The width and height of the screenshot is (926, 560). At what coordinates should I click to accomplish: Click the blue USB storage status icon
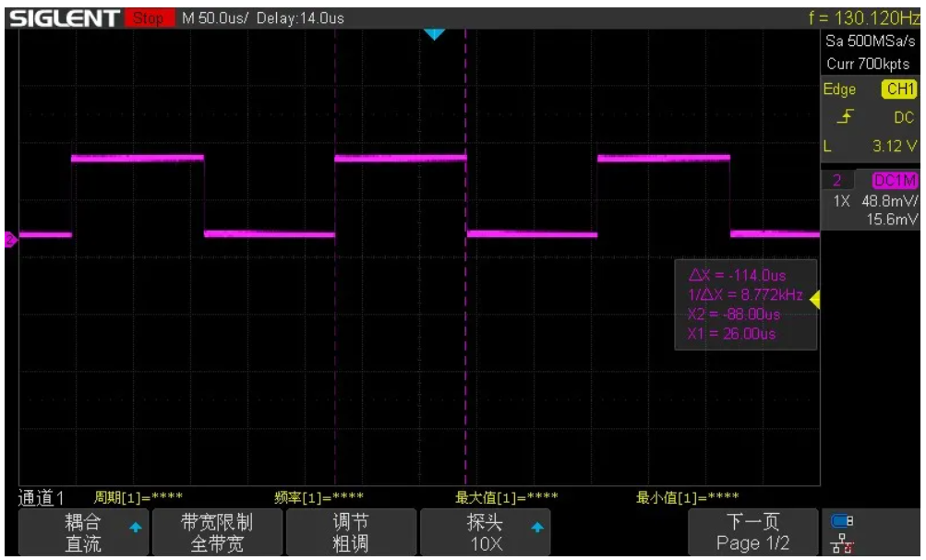pyautogui.click(x=842, y=521)
